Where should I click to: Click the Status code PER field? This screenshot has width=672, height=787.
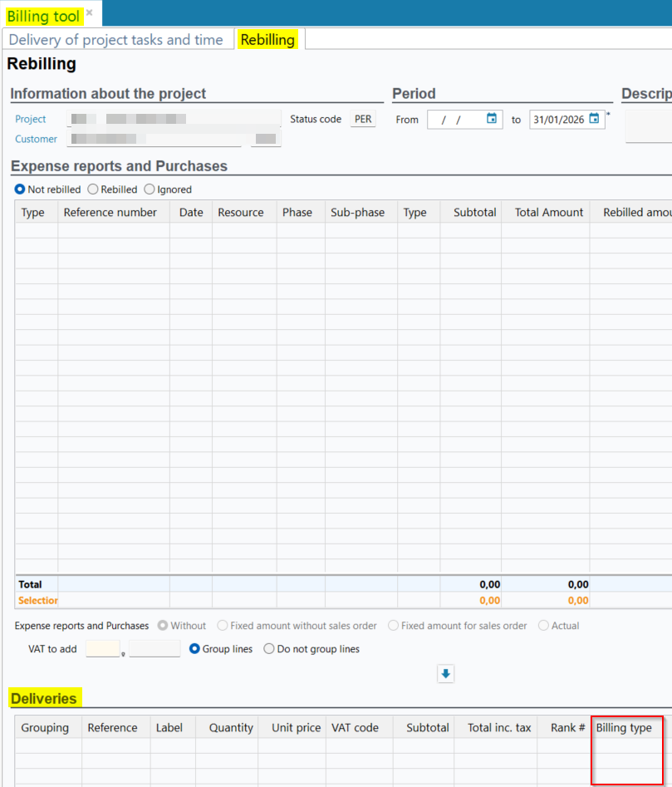[363, 119]
